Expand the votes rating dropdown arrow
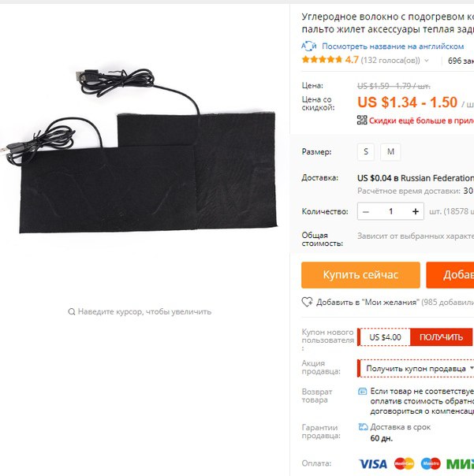 coord(427,60)
